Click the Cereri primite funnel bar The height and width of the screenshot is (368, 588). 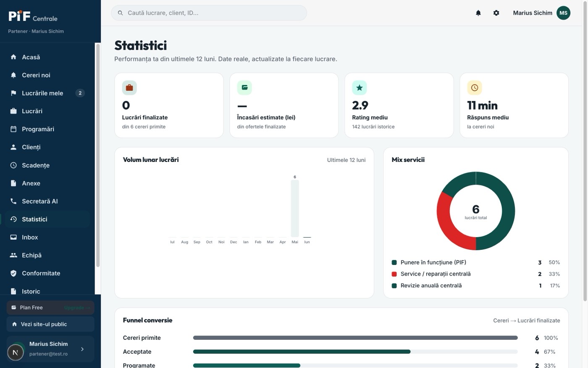click(x=355, y=338)
